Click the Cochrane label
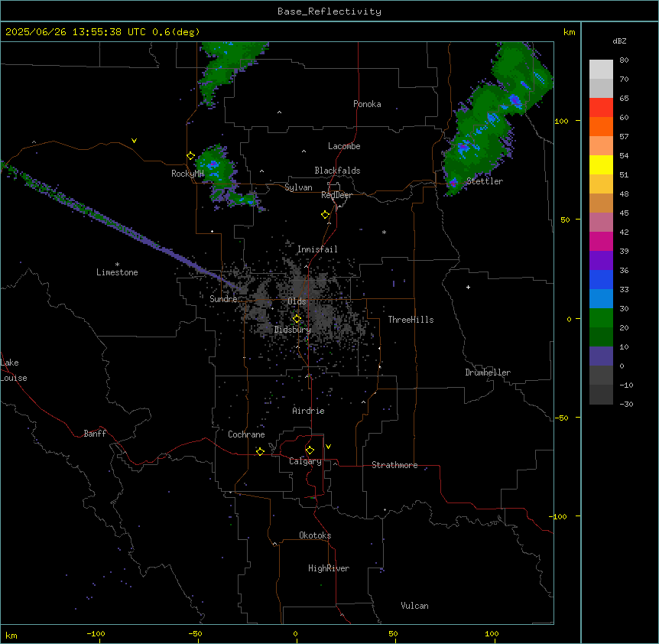Screen dimensions: 659x644 pos(246,434)
